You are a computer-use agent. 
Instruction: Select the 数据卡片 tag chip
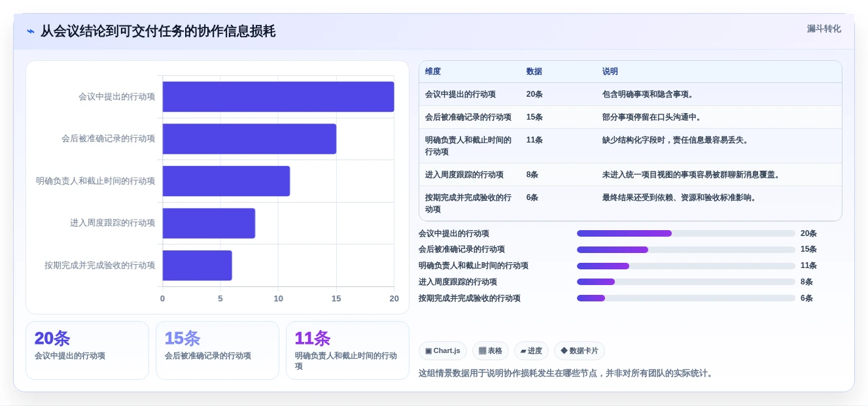tap(580, 350)
